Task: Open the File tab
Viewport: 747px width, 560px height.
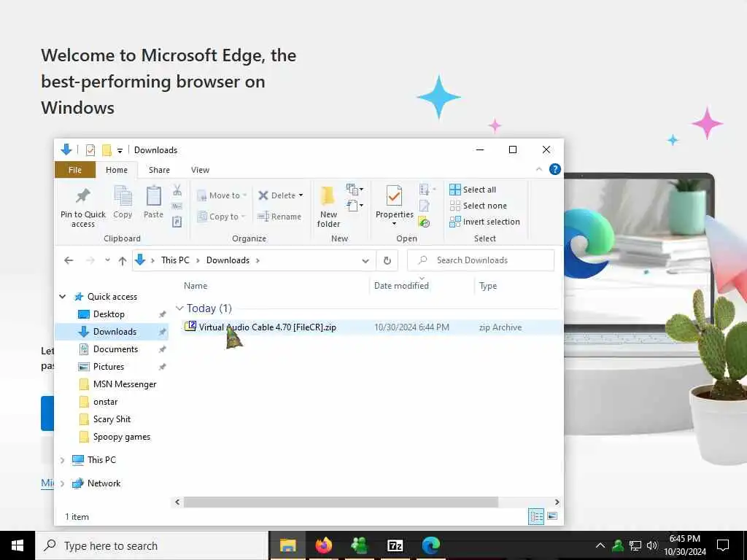Action: click(x=75, y=170)
